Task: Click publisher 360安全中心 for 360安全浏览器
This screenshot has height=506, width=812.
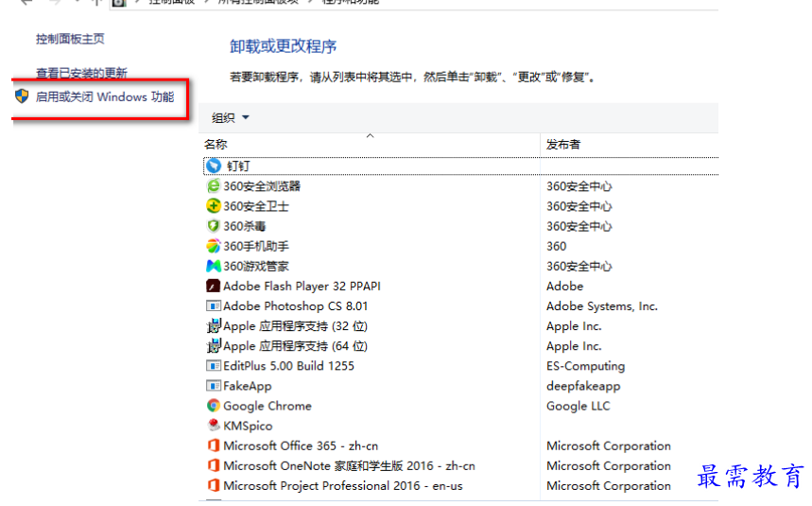Action: pos(579,186)
